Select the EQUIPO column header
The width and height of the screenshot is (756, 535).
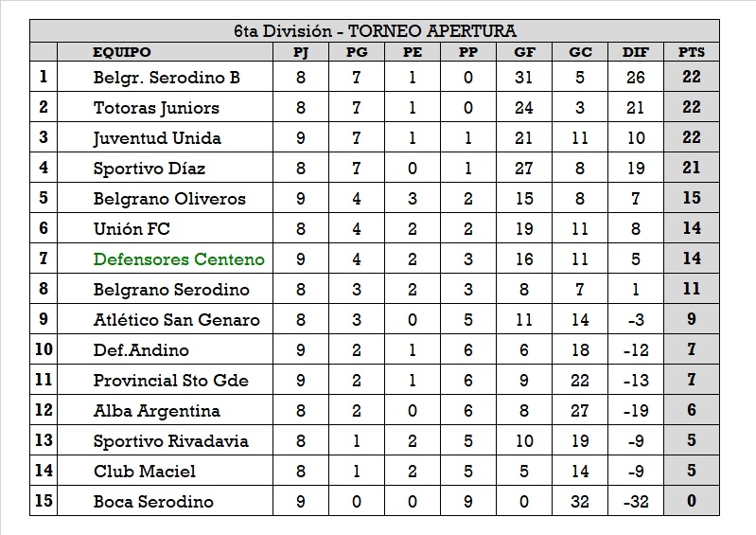click(122, 52)
